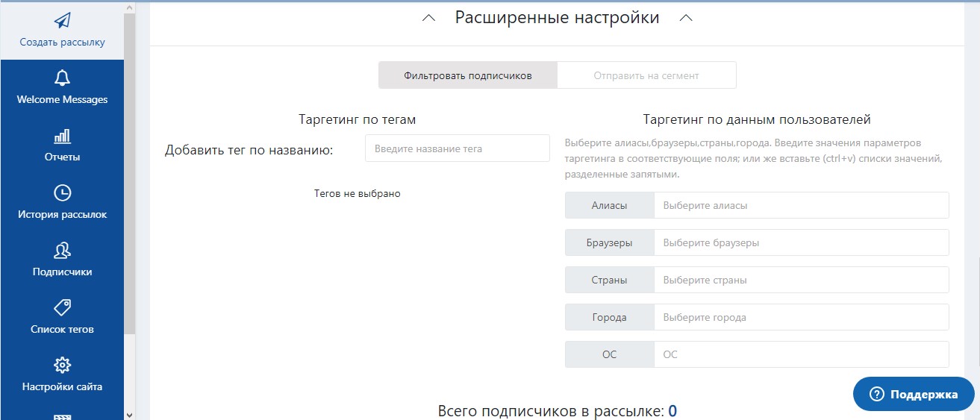Click Таргетинг по данным пользователей heading
The image size is (980, 420).
tap(757, 119)
